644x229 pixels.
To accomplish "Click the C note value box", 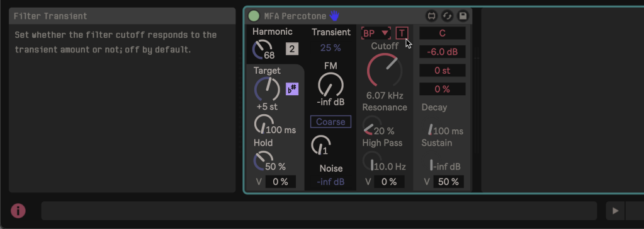I will click(443, 33).
